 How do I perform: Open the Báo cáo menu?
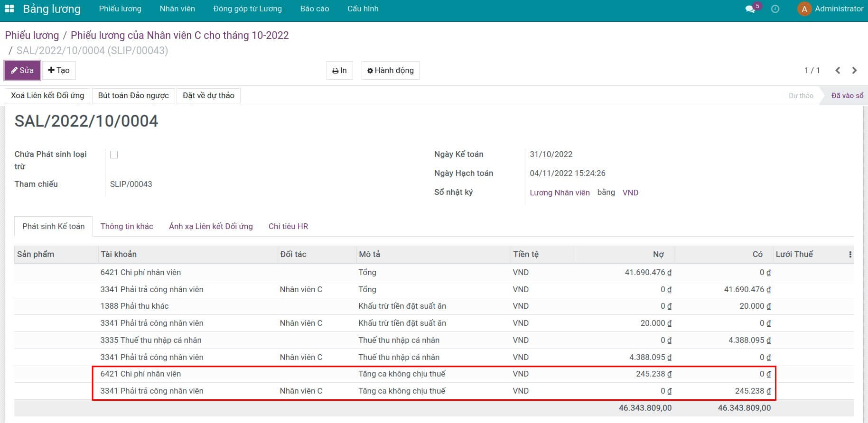click(x=314, y=9)
